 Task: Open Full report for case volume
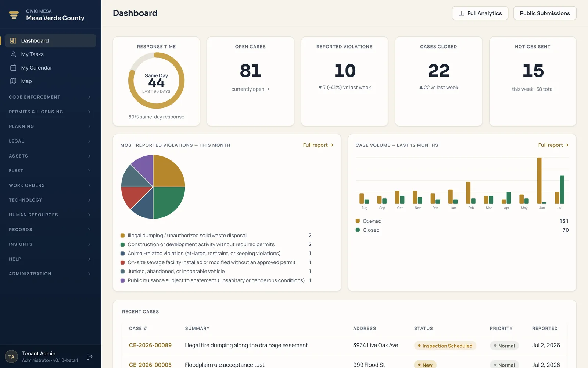click(553, 145)
